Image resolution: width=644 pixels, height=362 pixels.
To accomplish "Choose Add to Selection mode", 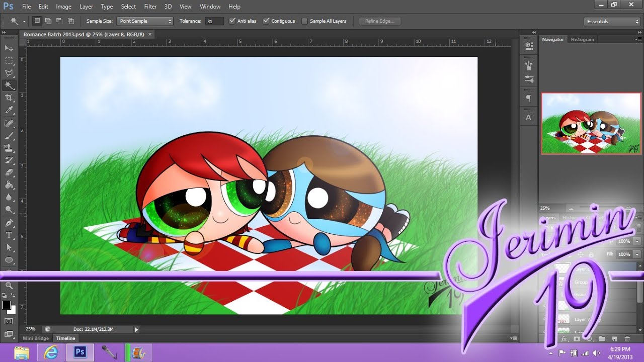I will [48, 21].
